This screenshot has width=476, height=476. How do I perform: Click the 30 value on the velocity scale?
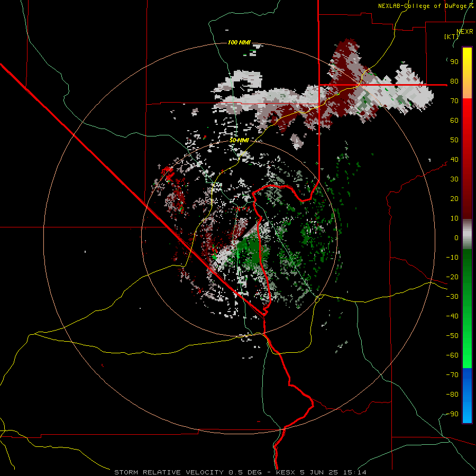coord(454,179)
